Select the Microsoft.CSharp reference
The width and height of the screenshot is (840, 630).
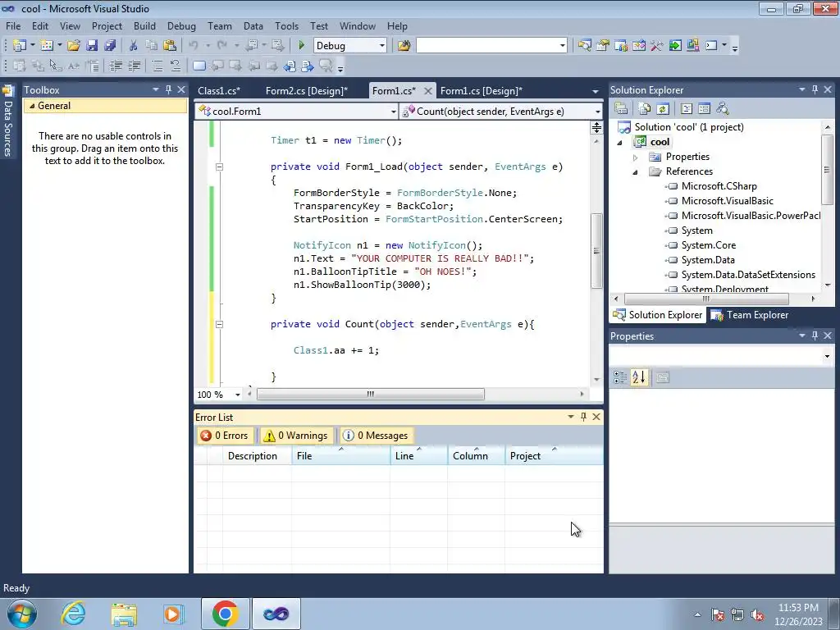pyautogui.click(x=719, y=186)
